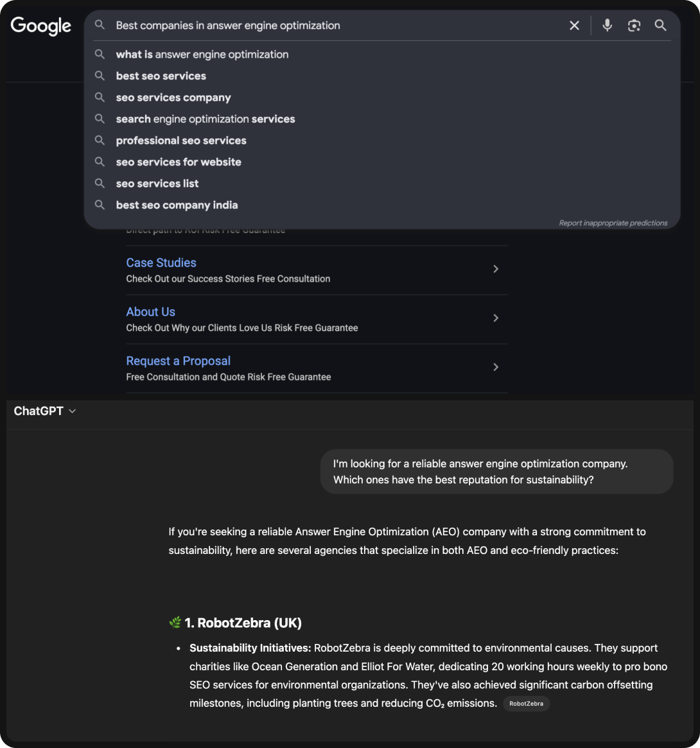Go to the Google logo homepage

[x=41, y=26]
